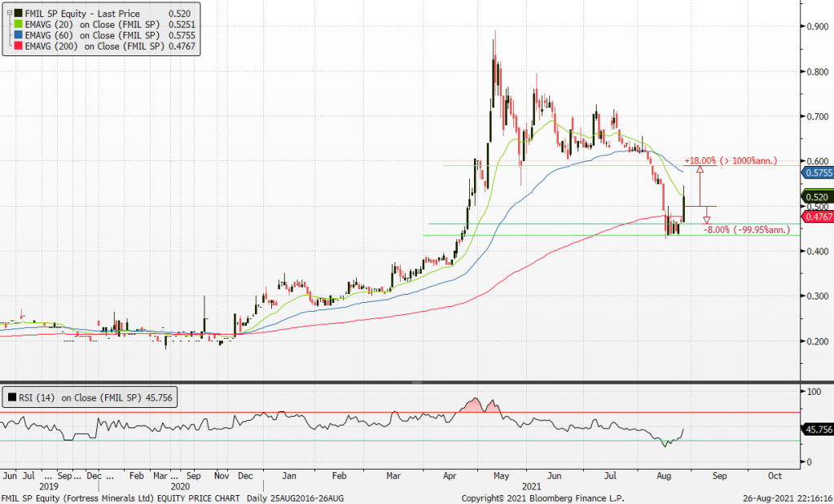This screenshot has height=504, width=834.
Task: Click the blue 0.5755 price axis tag
Action: pyautogui.click(x=819, y=173)
